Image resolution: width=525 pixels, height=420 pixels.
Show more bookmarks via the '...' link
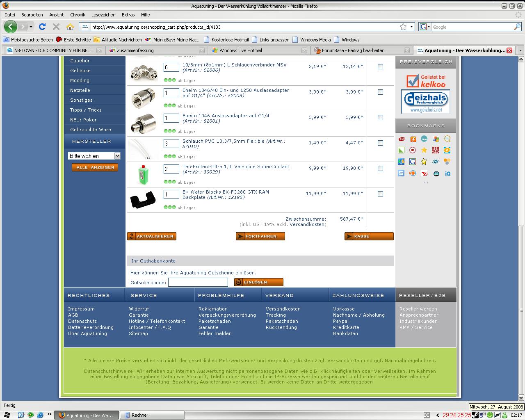coord(425,183)
